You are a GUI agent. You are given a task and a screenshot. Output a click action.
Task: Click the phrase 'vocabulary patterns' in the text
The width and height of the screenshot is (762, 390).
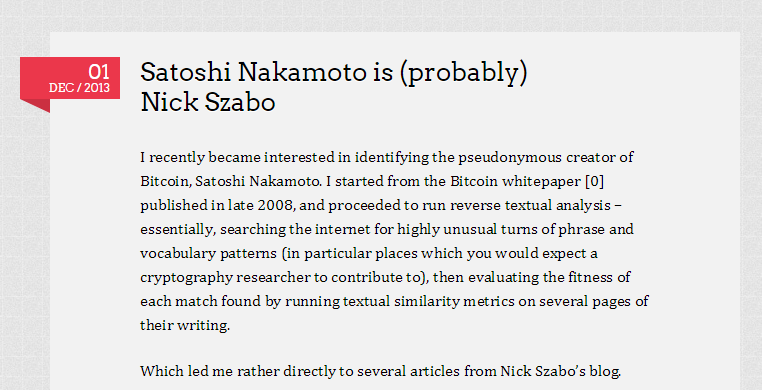coord(208,254)
